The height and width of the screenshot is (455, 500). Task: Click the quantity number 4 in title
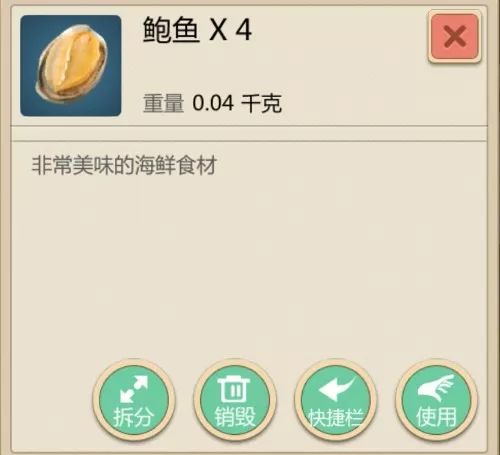(244, 30)
